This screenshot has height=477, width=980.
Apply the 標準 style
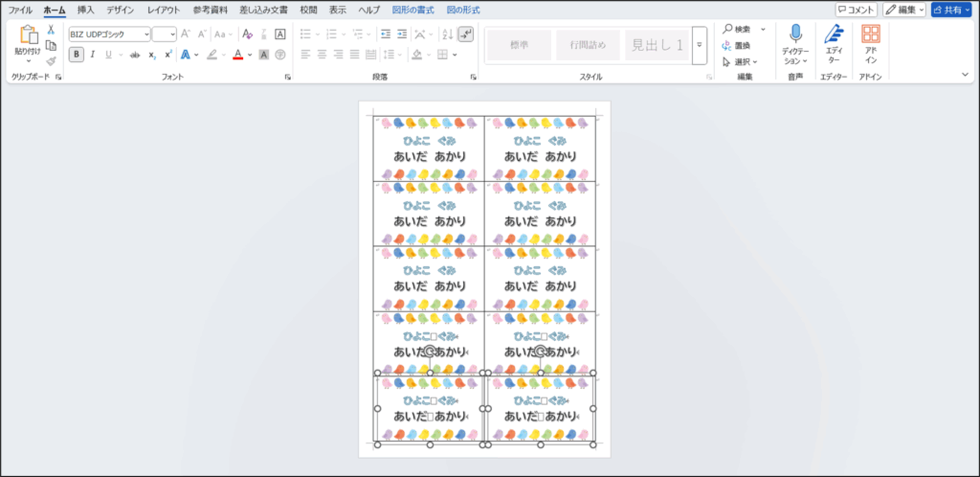click(520, 45)
